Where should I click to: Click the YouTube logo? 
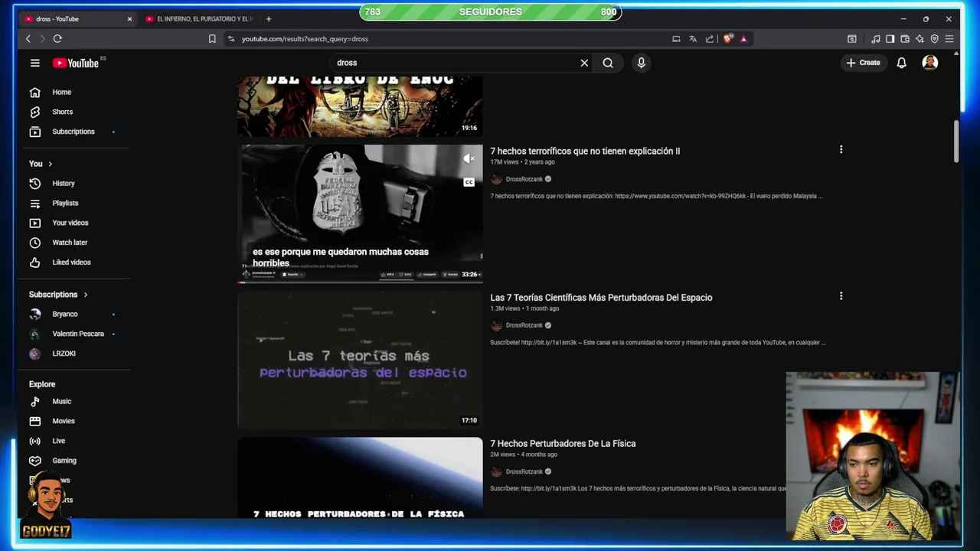(x=77, y=63)
